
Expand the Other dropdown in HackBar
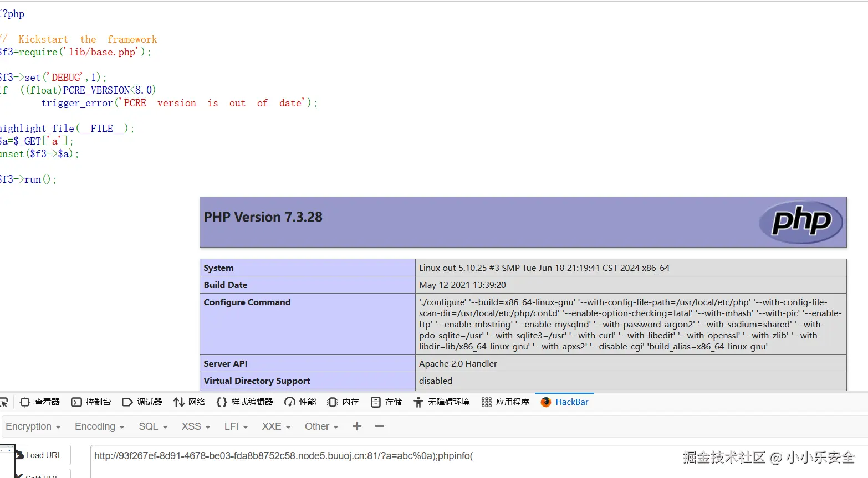321,426
